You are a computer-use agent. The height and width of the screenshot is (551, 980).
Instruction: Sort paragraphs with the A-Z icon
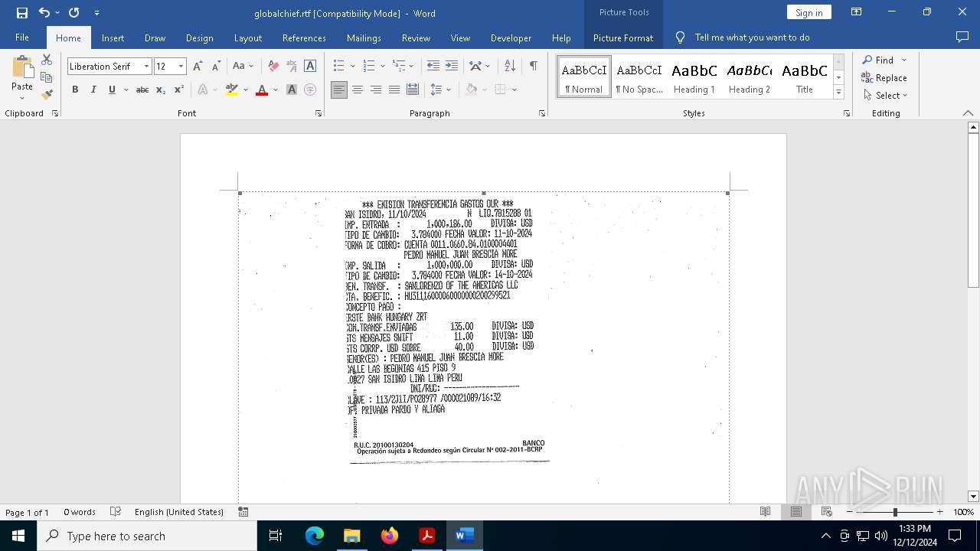[x=510, y=67]
